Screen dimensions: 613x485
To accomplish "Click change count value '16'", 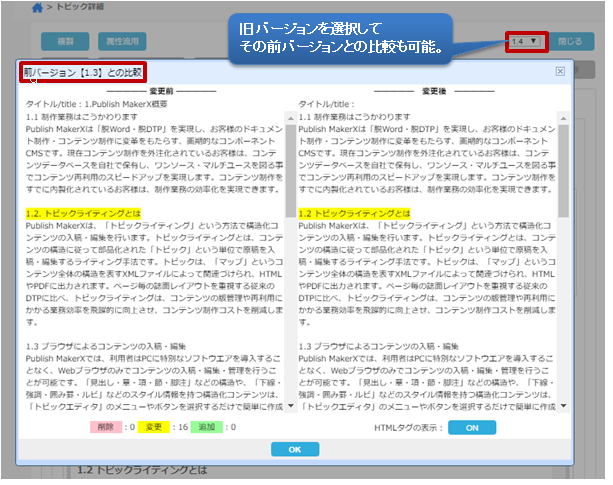I will 183,427.
